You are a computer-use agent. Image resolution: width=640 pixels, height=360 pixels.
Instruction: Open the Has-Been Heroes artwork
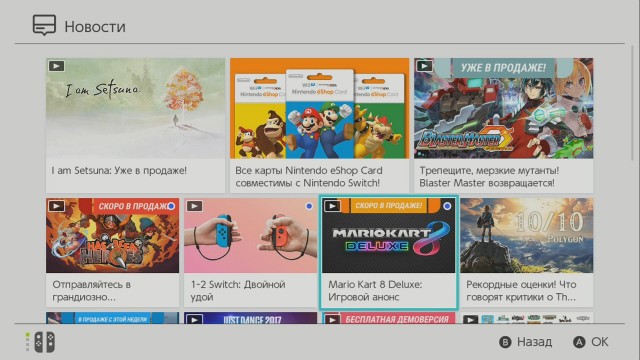click(x=113, y=236)
